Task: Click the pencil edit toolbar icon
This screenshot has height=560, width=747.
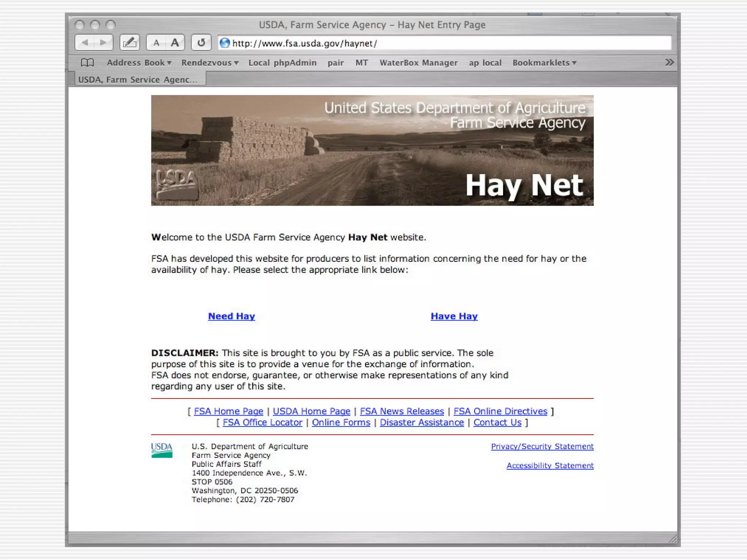Action: pyautogui.click(x=129, y=43)
